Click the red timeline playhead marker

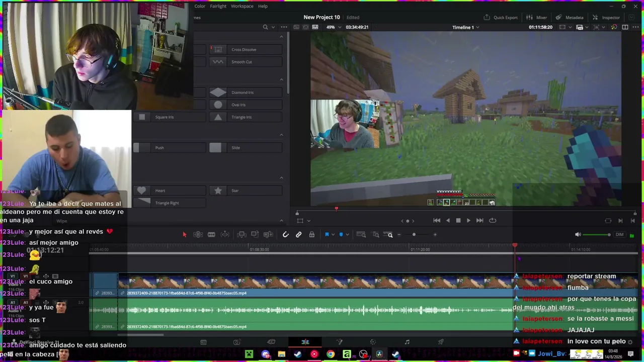click(515, 245)
